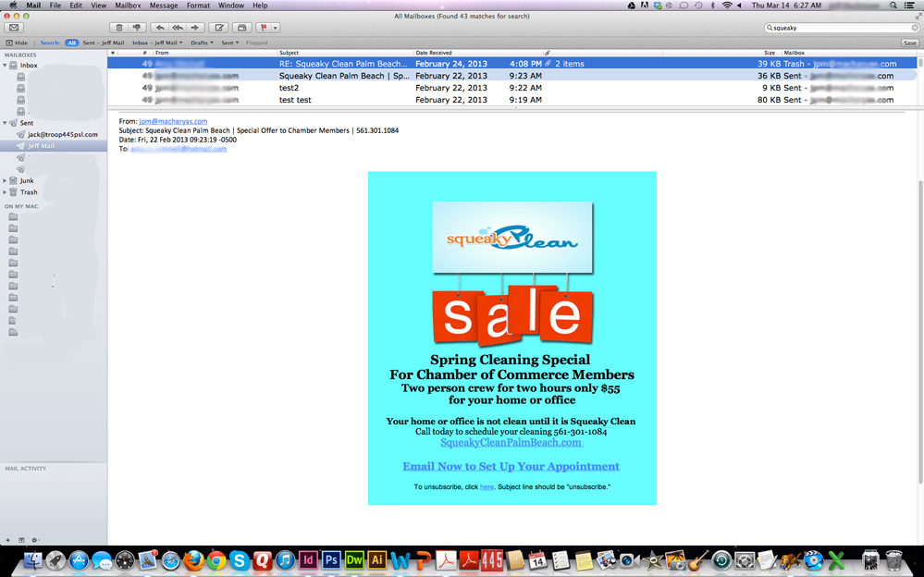The height and width of the screenshot is (577, 924).
Task: Compose a new message with pencil icon
Action: click(219, 28)
